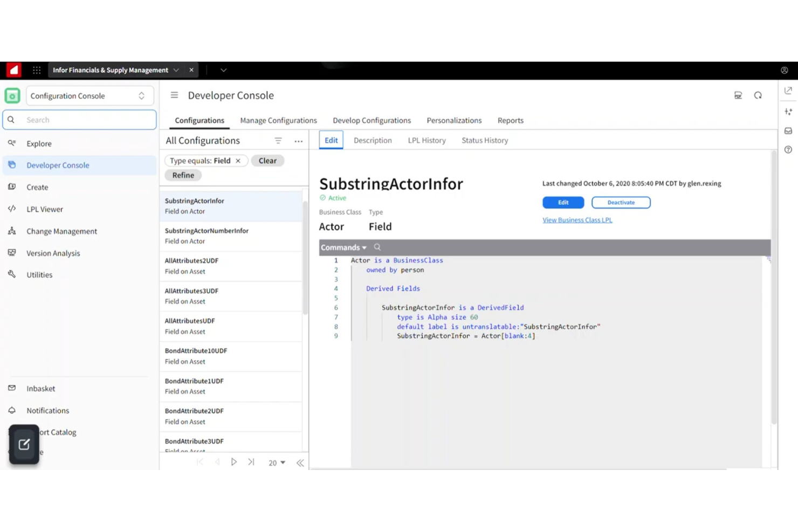Screen dimensions: 798x532
Task: Open the Create sidebar item
Action: (x=79, y=187)
